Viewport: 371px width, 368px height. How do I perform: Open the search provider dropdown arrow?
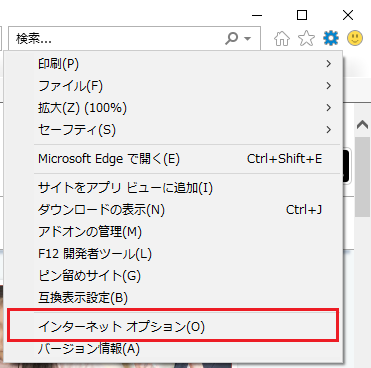click(247, 39)
